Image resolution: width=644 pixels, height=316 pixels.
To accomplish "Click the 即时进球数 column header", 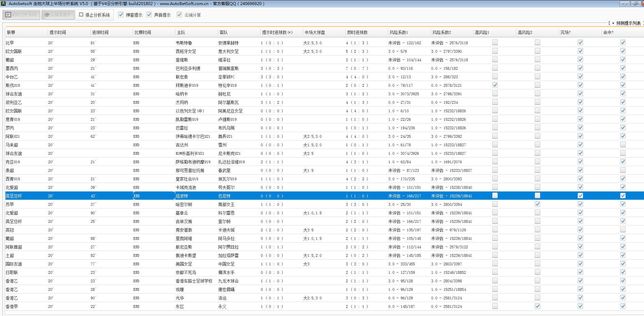I will (x=357, y=32).
